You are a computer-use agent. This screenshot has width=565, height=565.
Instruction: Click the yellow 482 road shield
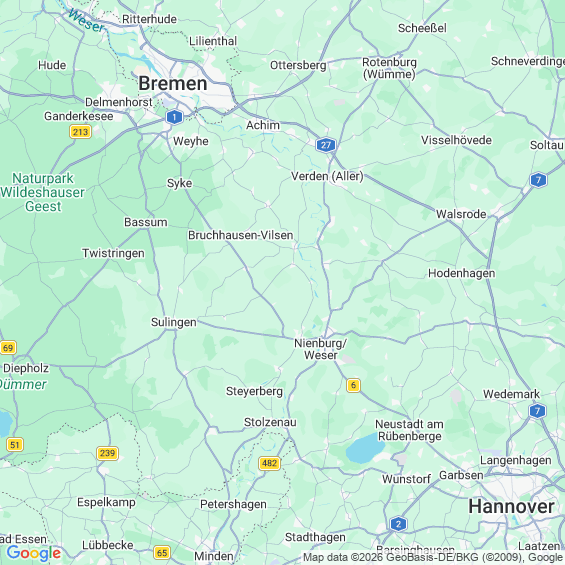(270, 463)
